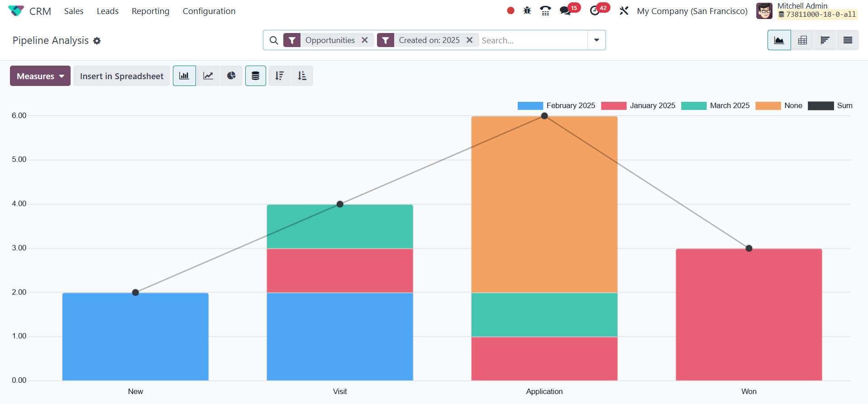868x404 pixels.
Task: Expand the search options dropdown arrow
Action: click(596, 40)
